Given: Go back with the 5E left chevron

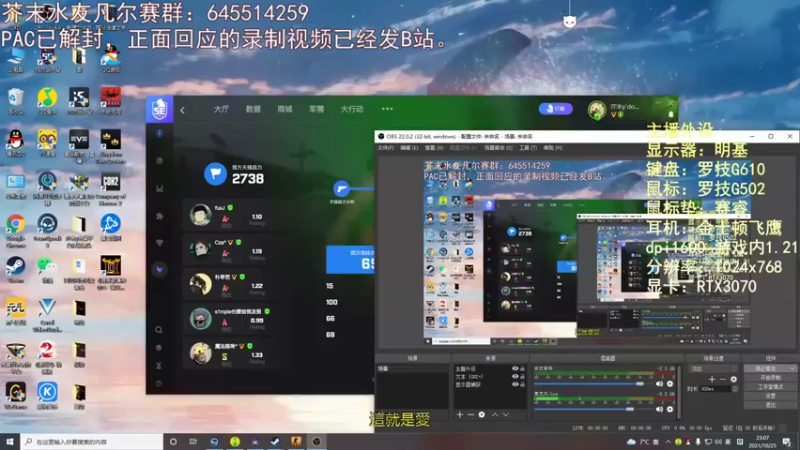Looking at the screenshot, I should [x=182, y=110].
